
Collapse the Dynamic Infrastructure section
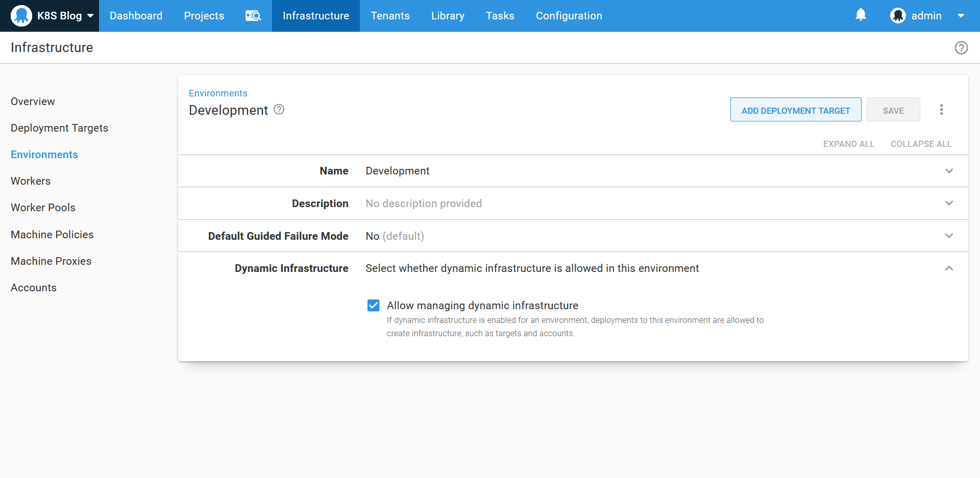[949, 268]
